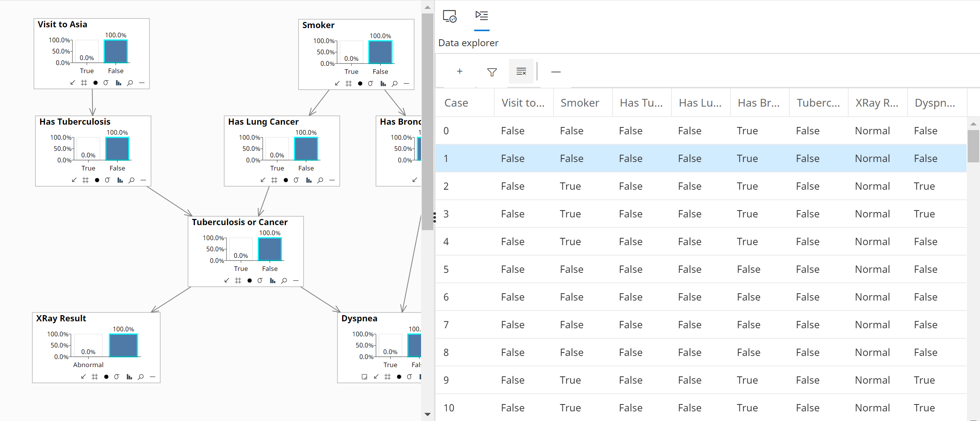Click the sigma statistics icon on Smoker node
The image size is (980, 421).
pyautogui.click(x=371, y=84)
